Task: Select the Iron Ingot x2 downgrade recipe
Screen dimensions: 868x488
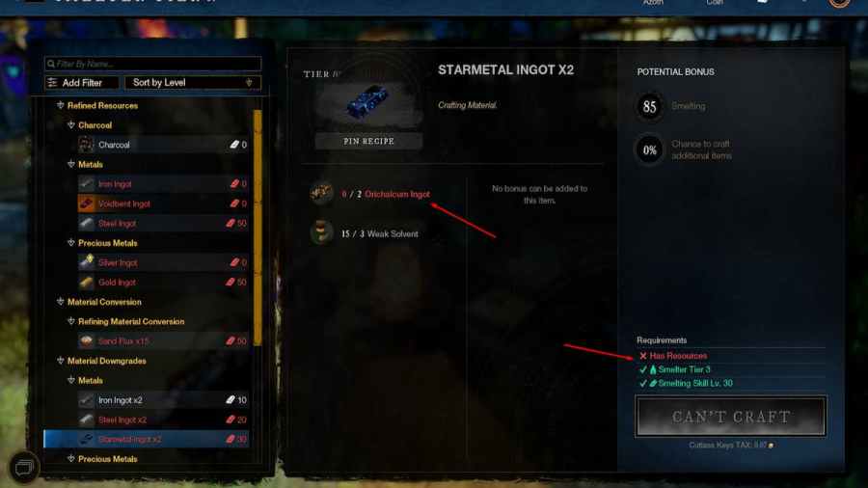Action: pos(163,400)
